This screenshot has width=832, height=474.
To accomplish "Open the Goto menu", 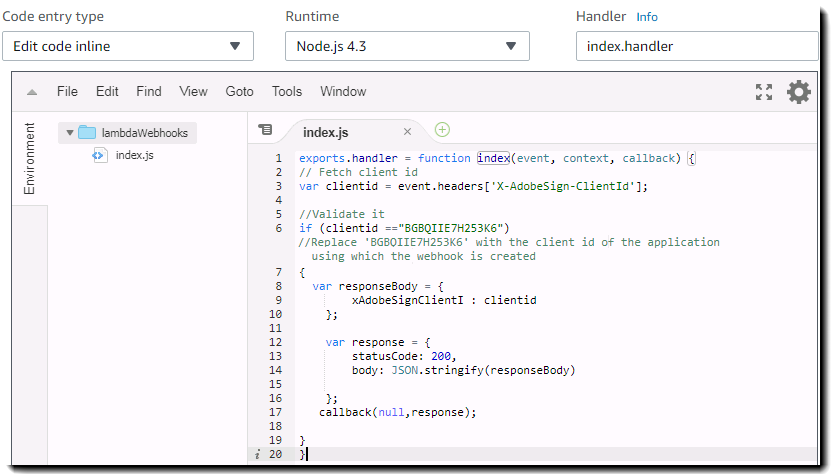I will (239, 91).
